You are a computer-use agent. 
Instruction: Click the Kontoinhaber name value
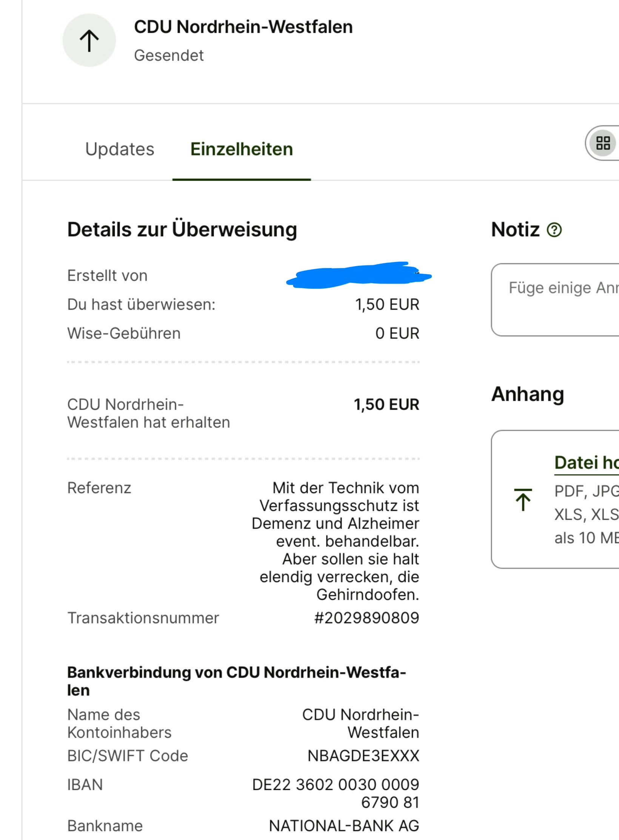[360, 723]
